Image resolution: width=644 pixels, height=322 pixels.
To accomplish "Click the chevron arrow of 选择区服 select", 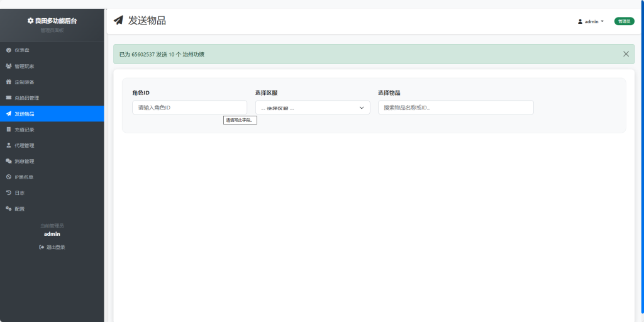I will point(362,108).
